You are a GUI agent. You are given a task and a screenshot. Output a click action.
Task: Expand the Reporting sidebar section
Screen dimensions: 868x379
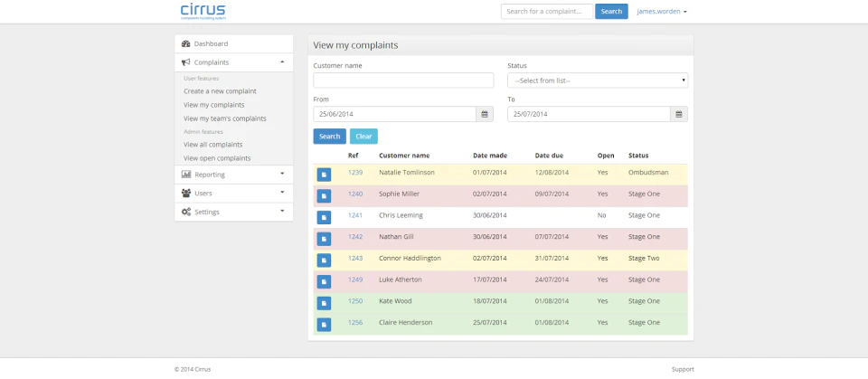233,175
